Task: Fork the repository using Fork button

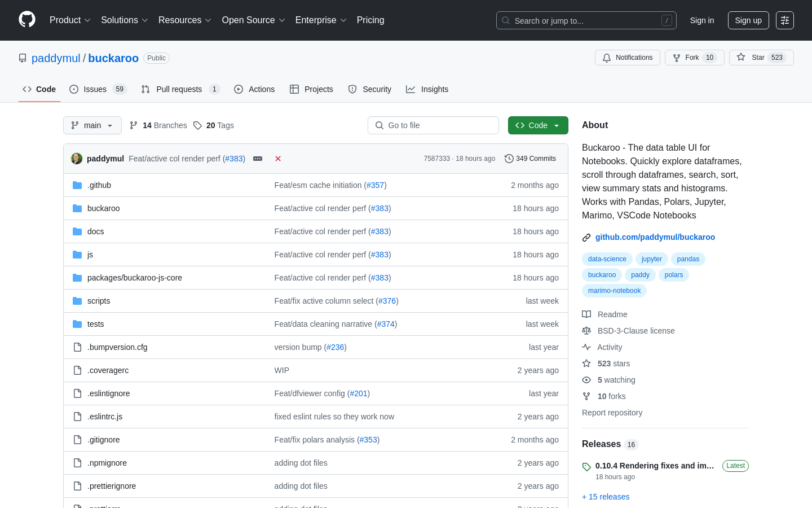Action: click(695, 58)
